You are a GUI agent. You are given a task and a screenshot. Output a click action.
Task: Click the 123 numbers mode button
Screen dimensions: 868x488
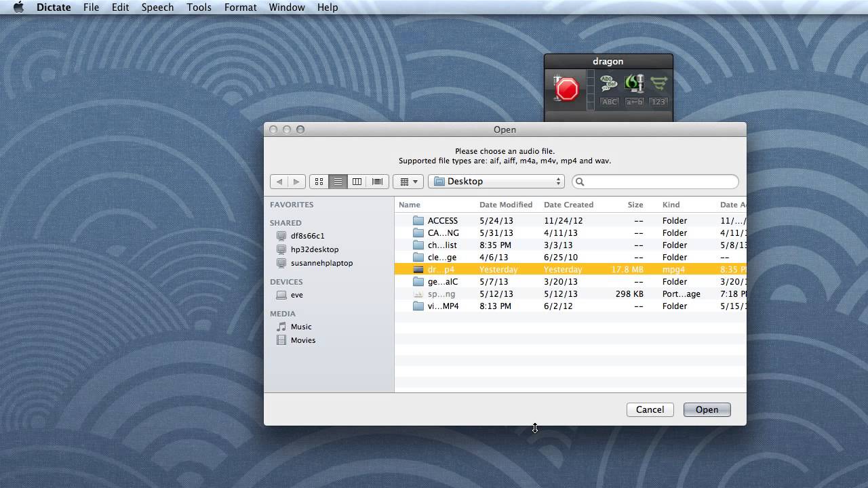658,102
